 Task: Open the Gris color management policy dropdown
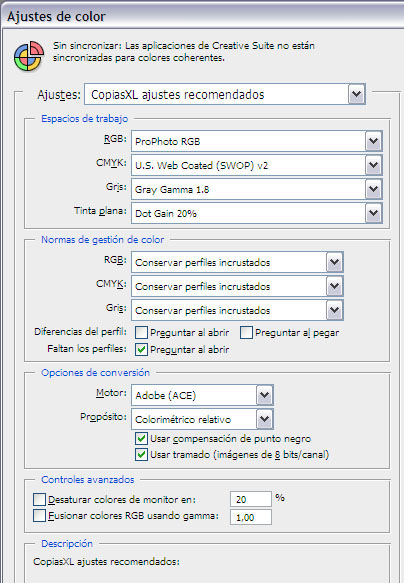237,310
